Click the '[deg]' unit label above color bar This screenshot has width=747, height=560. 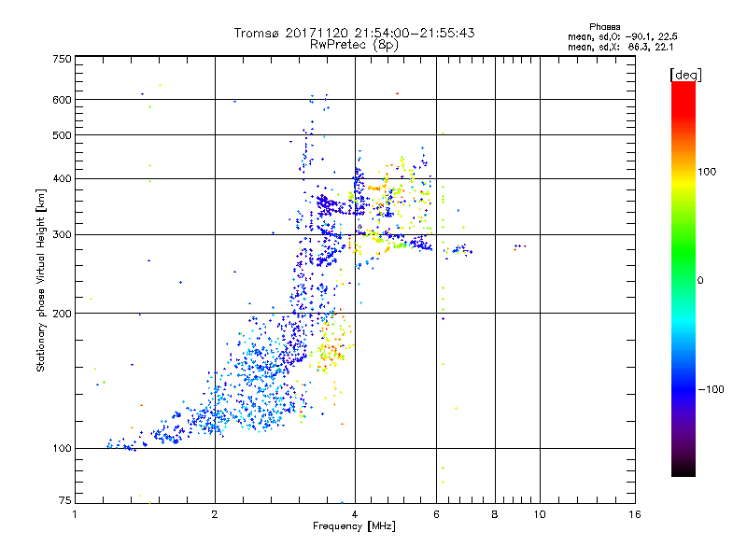pos(685,75)
